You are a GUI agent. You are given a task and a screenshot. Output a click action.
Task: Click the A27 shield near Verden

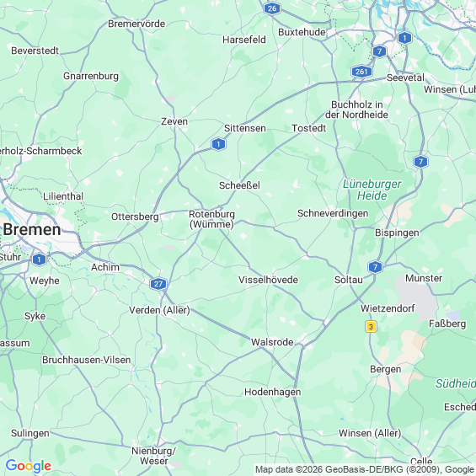[158, 284]
